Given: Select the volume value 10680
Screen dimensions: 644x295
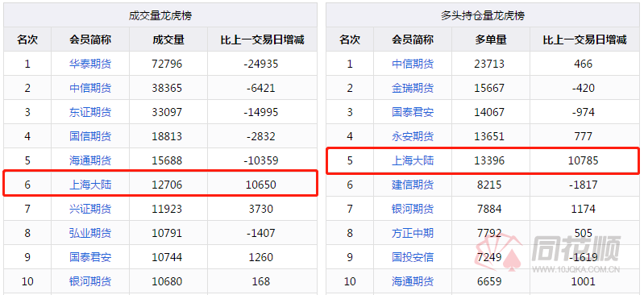Looking at the screenshot, I should pos(167,281).
